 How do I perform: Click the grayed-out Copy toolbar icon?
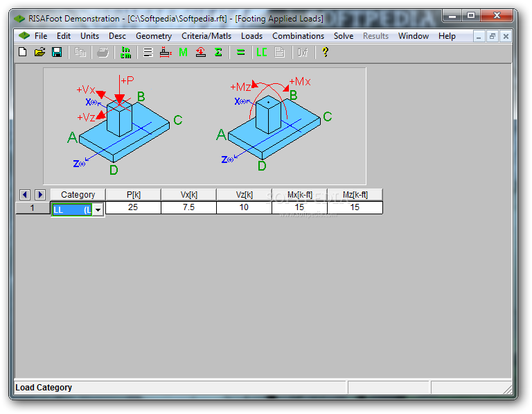[80, 52]
